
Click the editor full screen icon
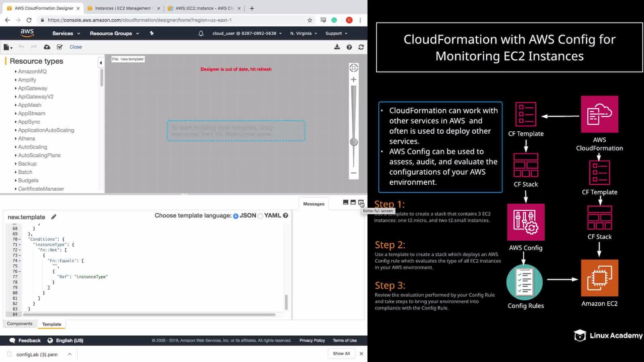(x=361, y=202)
